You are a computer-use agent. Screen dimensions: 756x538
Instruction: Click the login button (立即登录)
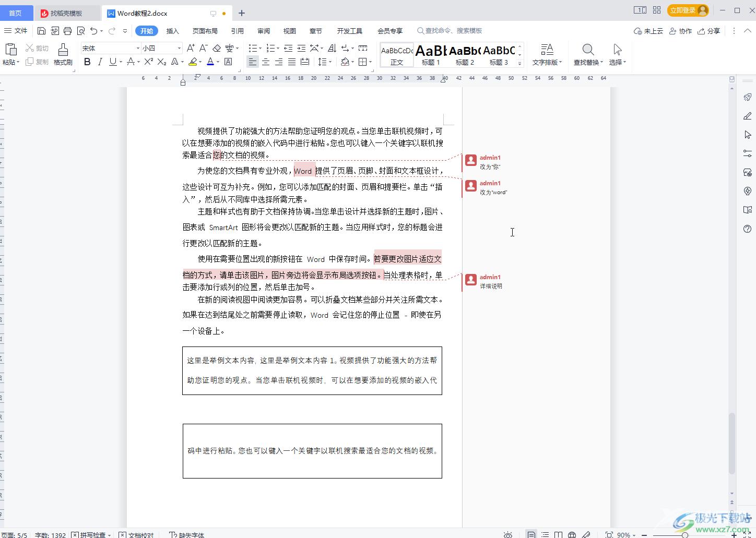688,10
